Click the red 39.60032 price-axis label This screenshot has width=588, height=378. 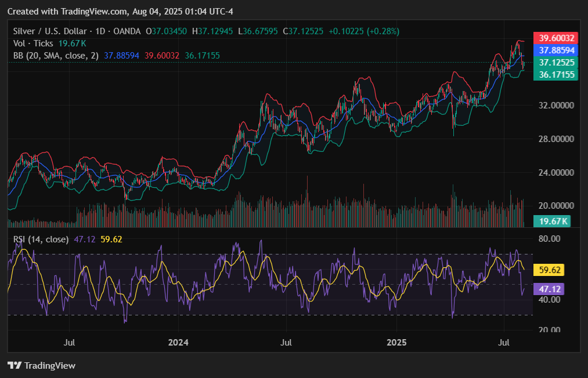pos(555,38)
